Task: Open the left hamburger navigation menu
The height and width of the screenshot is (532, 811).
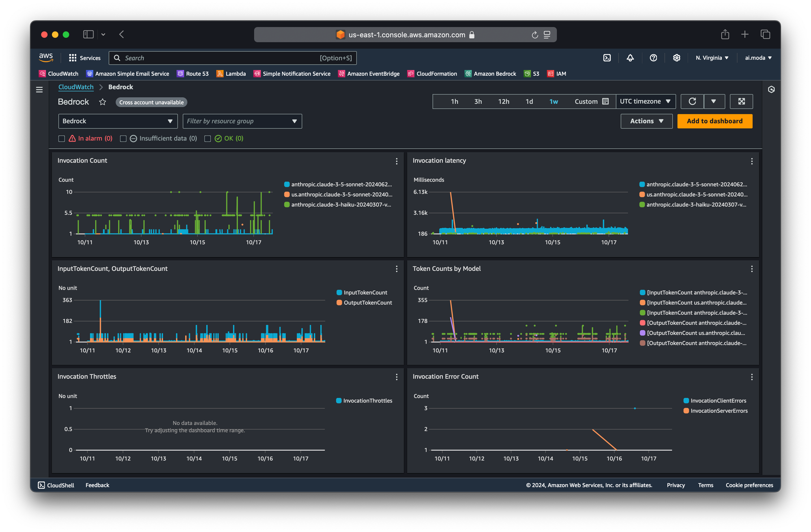Action: 39,90
